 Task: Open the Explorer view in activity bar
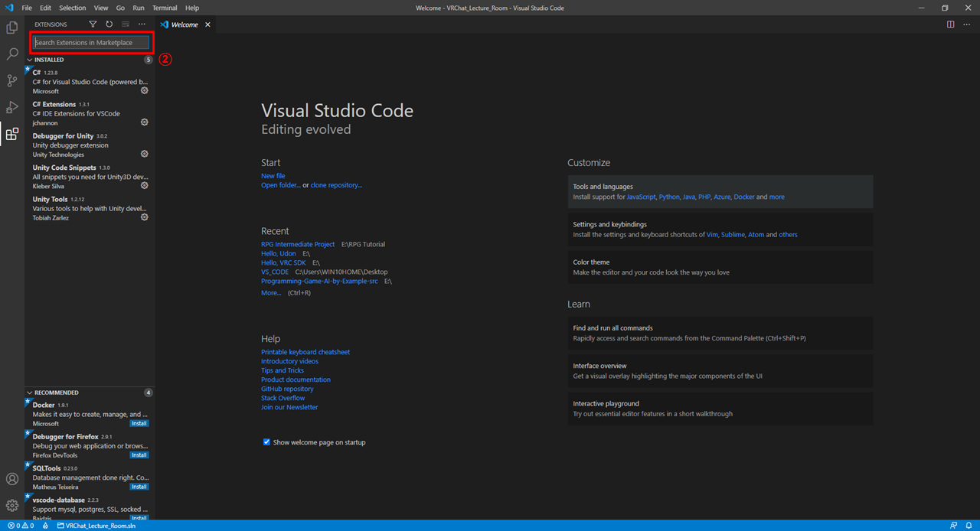click(12, 28)
